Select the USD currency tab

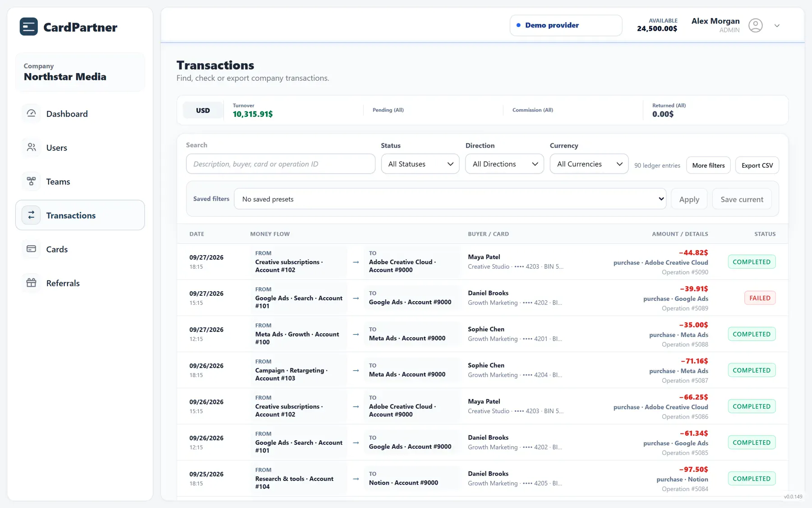pyautogui.click(x=203, y=110)
